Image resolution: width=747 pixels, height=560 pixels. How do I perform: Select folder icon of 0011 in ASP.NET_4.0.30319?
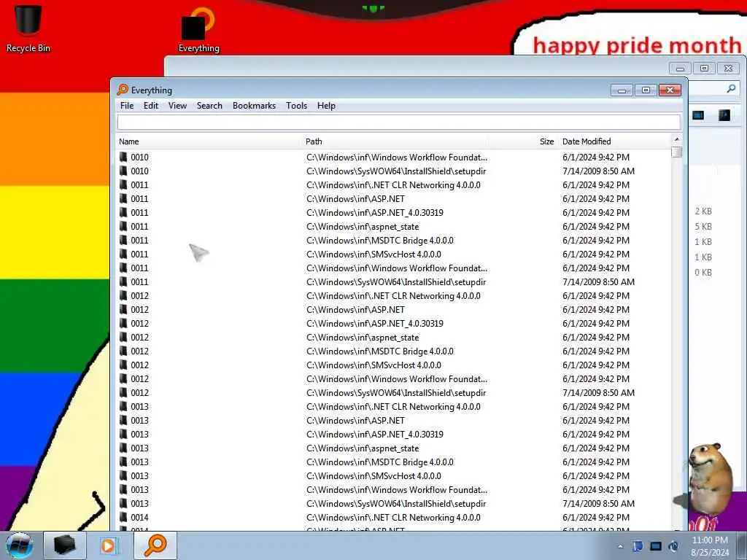[123, 212]
